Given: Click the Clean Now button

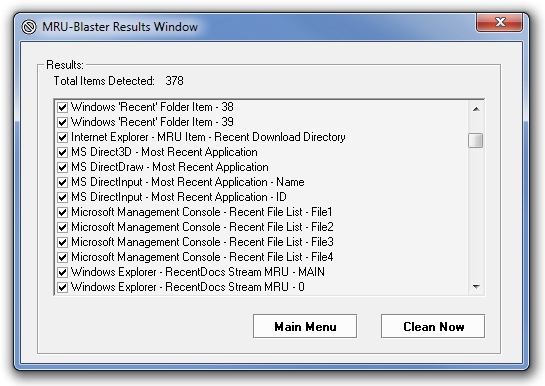Looking at the screenshot, I should [433, 326].
